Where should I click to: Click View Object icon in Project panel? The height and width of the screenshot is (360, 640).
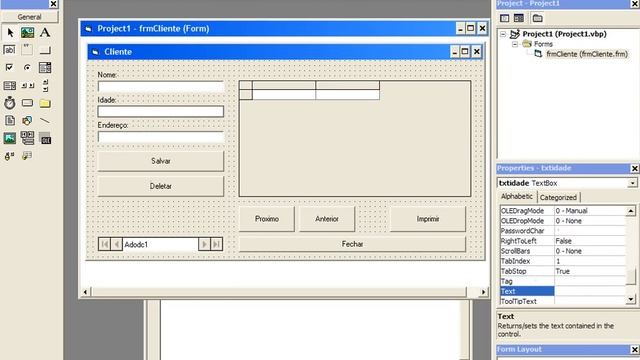(x=519, y=18)
